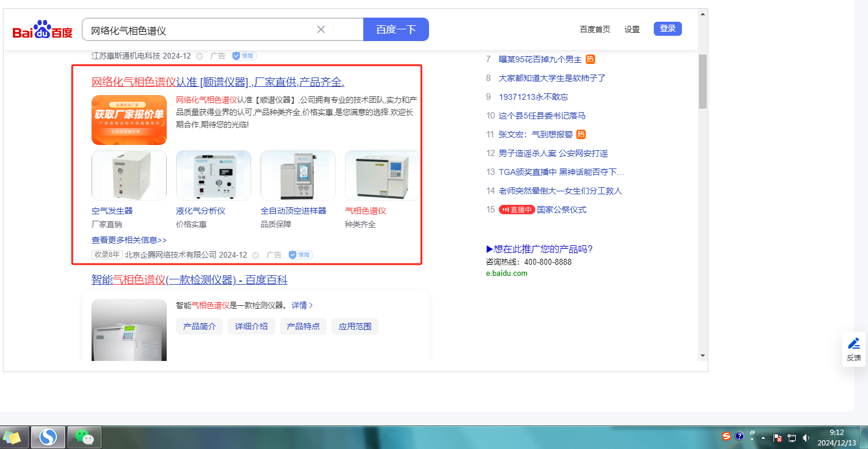Viewport: 868px width, 449px height.
Task: Click the red 气相色谱仪 product link
Action: [x=366, y=211]
